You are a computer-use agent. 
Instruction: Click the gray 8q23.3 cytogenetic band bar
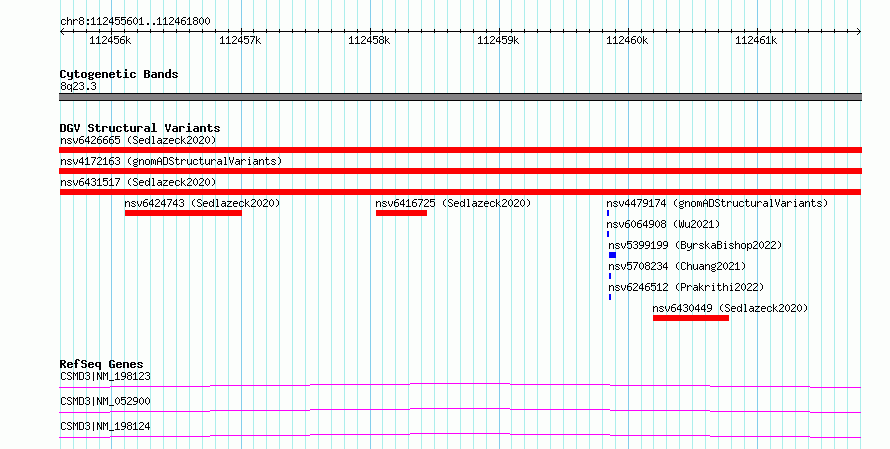click(460, 97)
